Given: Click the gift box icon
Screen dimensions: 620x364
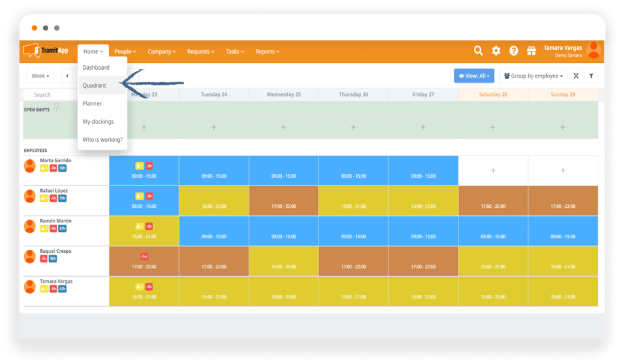Looking at the screenshot, I should coord(531,51).
